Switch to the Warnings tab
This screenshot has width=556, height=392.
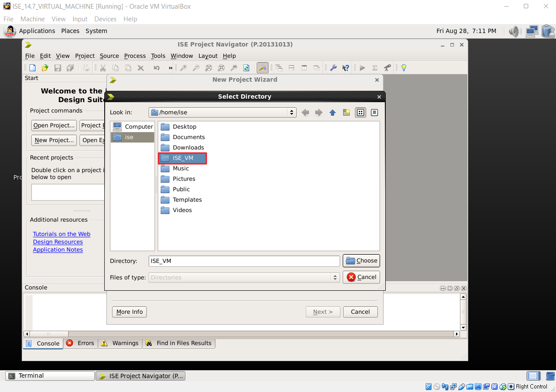point(119,343)
